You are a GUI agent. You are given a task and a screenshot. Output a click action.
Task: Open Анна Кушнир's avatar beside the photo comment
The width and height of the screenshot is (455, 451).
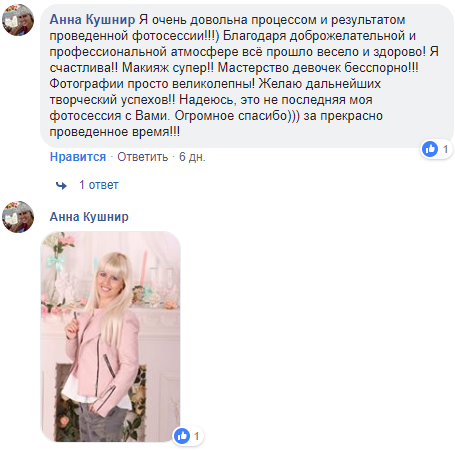(x=18, y=217)
